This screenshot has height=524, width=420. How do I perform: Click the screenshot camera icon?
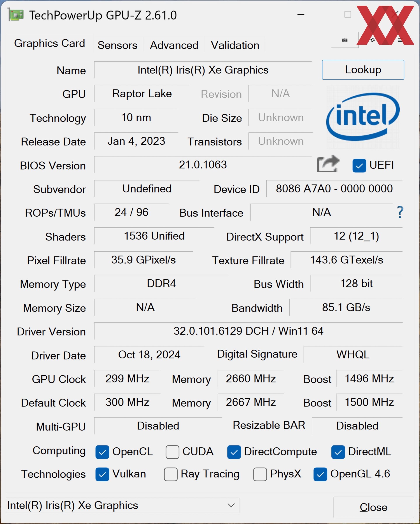(x=344, y=40)
